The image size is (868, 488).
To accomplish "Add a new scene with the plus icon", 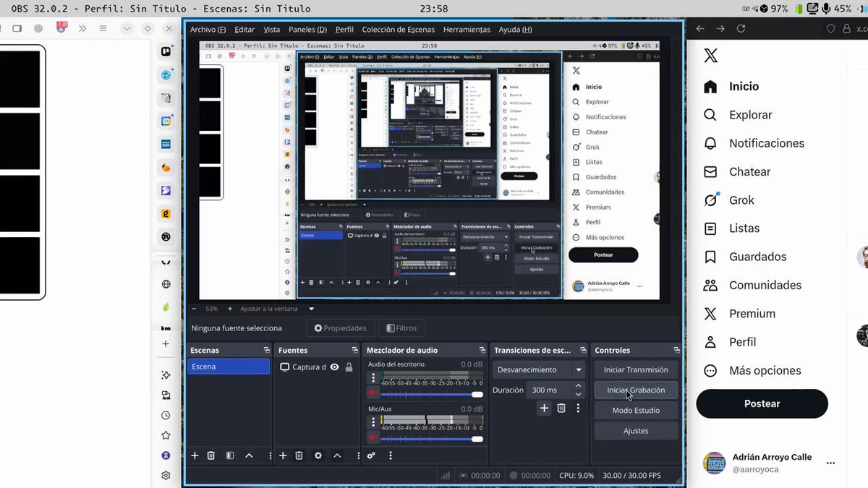I will (195, 455).
